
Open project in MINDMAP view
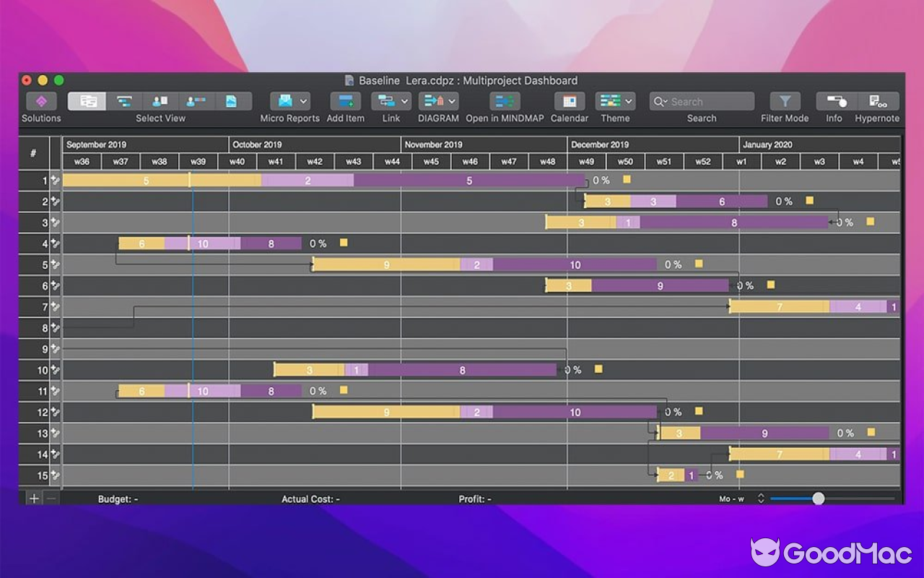(505, 101)
